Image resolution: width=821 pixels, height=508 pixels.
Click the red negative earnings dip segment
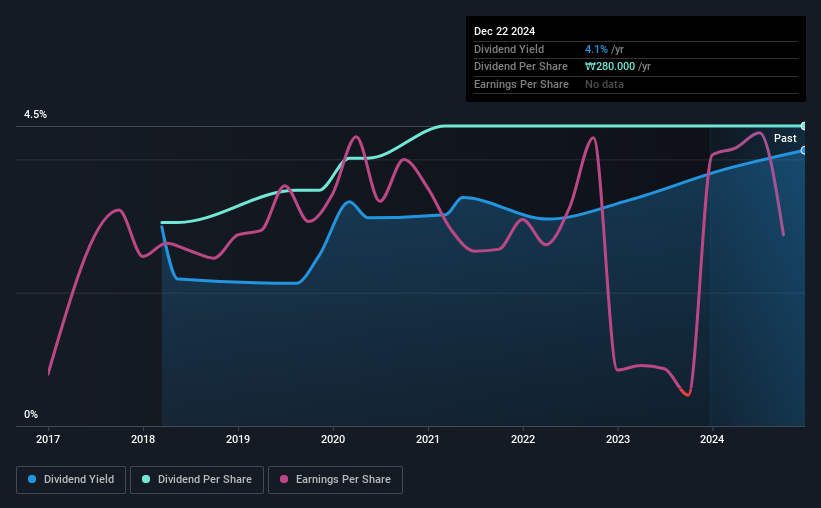(x=686, y=392)
